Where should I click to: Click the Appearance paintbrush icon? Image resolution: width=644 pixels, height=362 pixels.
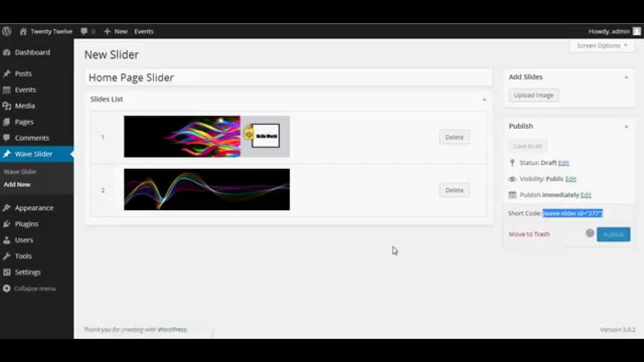click(x=7, y=208)
